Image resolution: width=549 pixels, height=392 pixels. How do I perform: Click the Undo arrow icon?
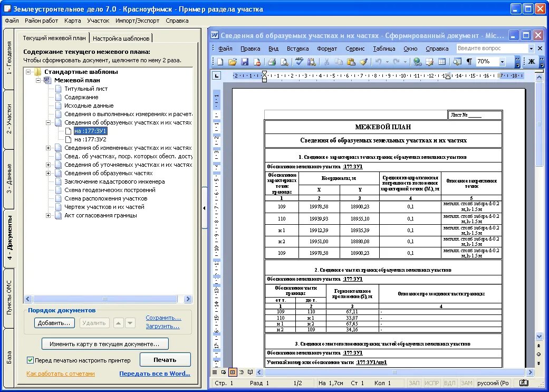tap(379, 62)
